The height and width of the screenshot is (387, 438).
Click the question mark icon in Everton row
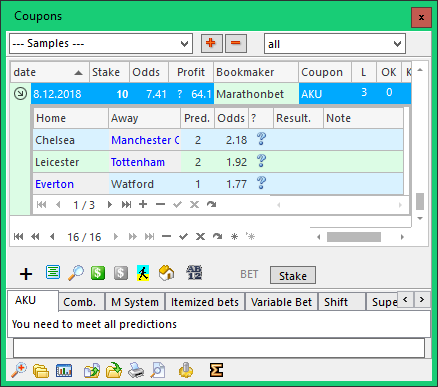(261, 183)
